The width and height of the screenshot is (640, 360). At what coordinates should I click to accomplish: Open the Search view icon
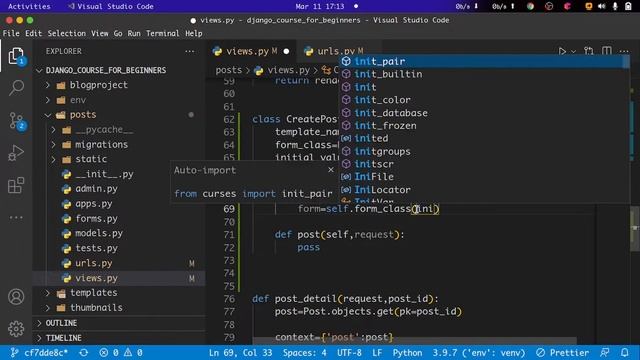click(16, 87)
